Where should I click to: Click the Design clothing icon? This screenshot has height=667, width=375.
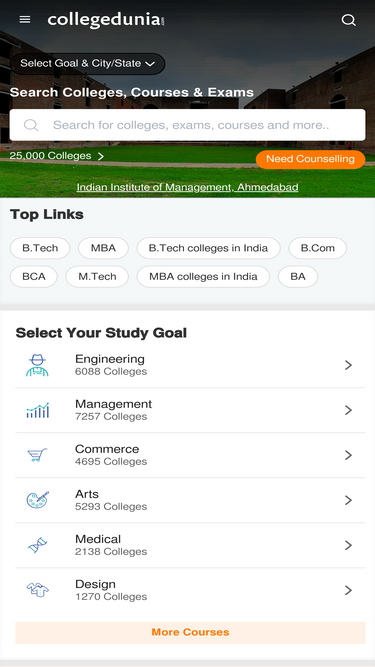pyautogui.click(x=37, y=590)
